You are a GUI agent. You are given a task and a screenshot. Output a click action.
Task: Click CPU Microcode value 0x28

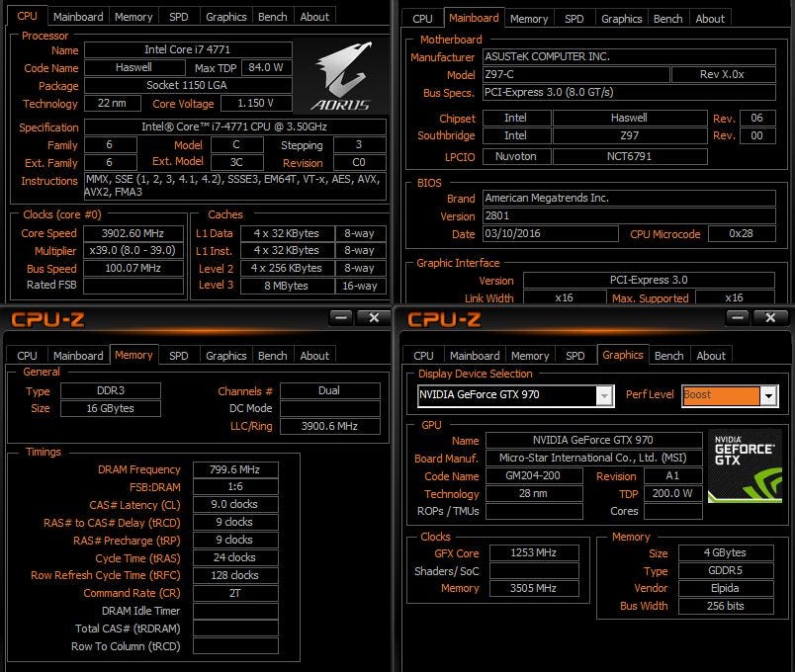(x=742, y=233)
